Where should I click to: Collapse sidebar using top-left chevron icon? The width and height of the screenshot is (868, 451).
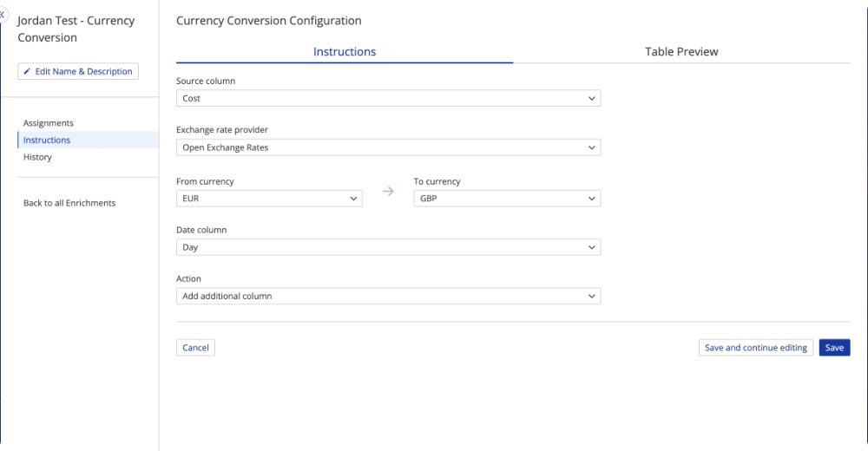(3, 15)
